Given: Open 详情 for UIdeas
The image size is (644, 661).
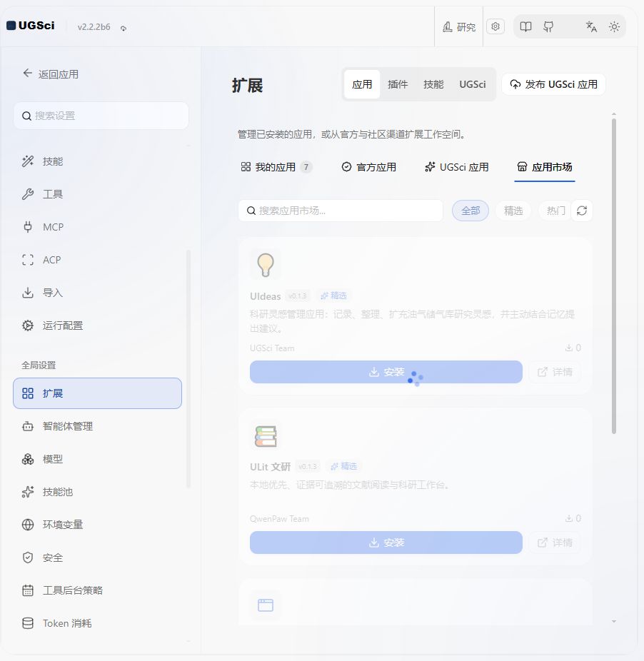Looking at the screenshot, I should 555,372.
